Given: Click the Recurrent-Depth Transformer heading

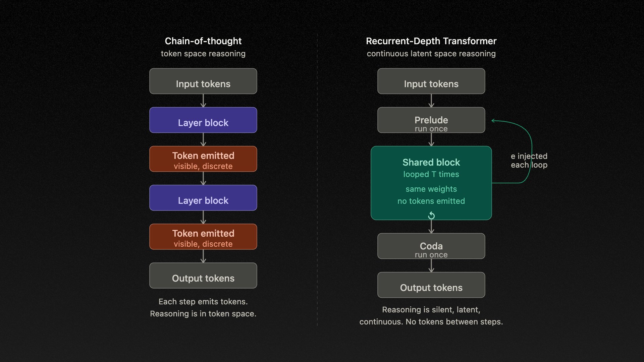Looking at the screenshot, I should 431,41.
